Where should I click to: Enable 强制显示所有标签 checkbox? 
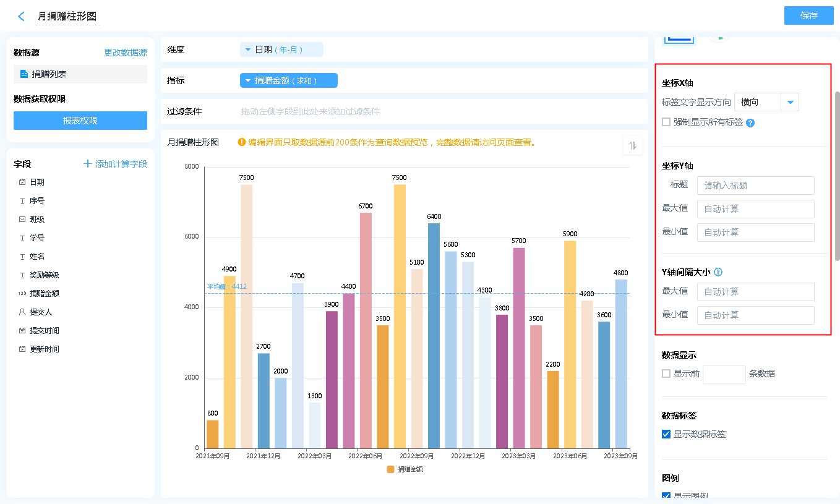666,122
